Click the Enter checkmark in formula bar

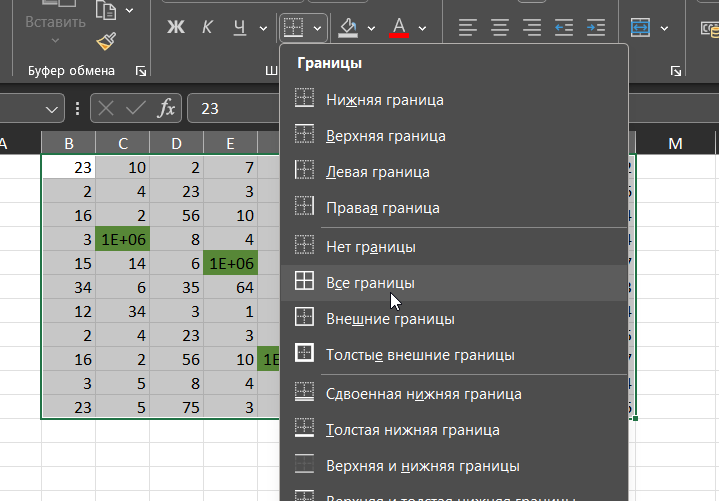click(x=136, y=108)
